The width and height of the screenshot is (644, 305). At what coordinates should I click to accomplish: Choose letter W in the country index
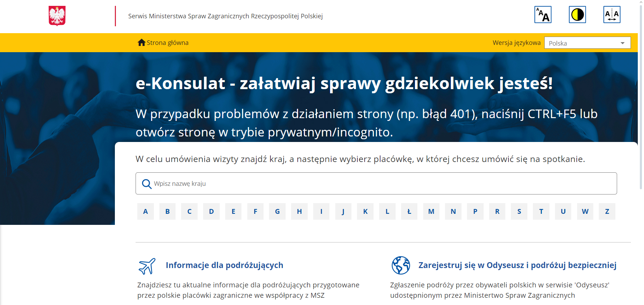(x=585, y=211)
